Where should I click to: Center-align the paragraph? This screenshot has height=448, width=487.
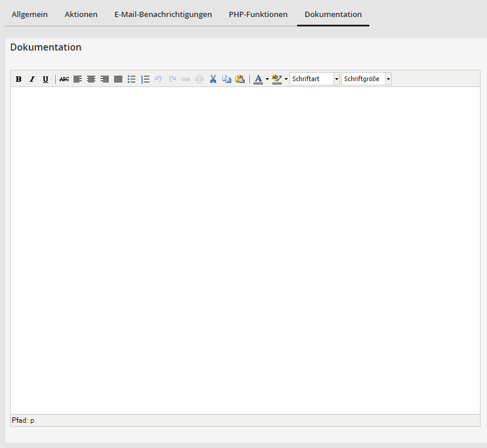91,79
